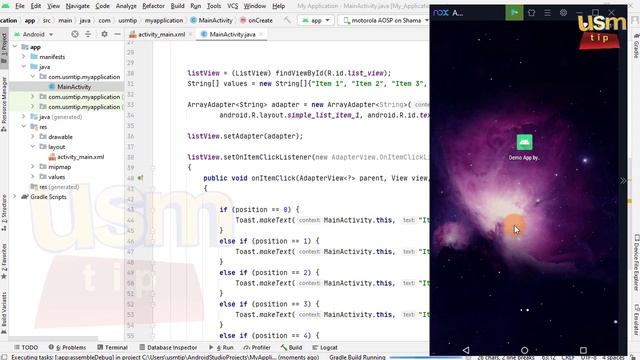Open the Build menu

178,6
